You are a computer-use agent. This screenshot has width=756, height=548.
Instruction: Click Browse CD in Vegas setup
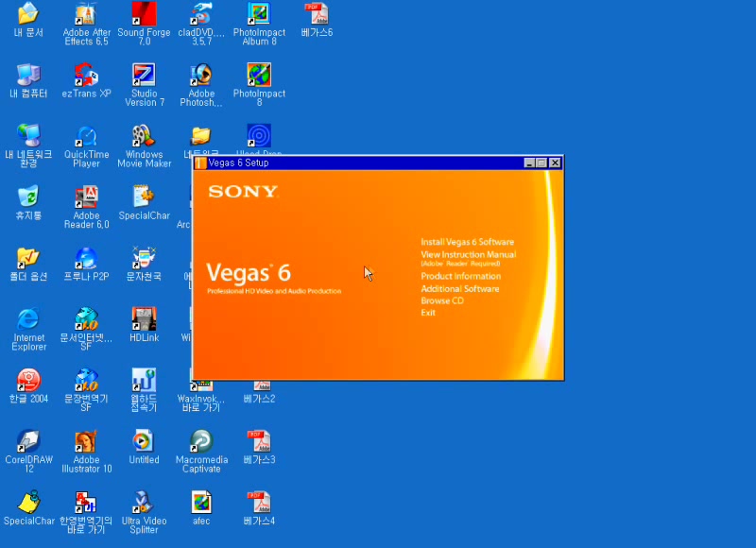tap(442, 300)
